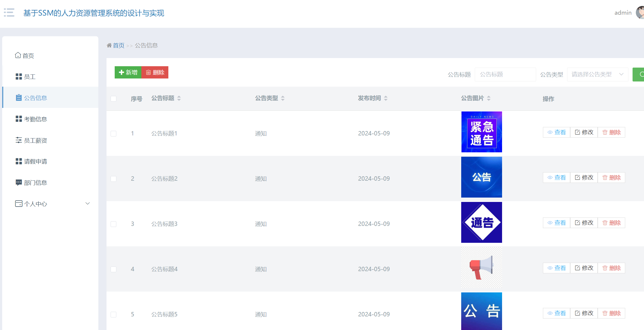Open 考勤信息 via its sidebar icon
The height and width of the screenshot is (330, 644).
[18, 119]
